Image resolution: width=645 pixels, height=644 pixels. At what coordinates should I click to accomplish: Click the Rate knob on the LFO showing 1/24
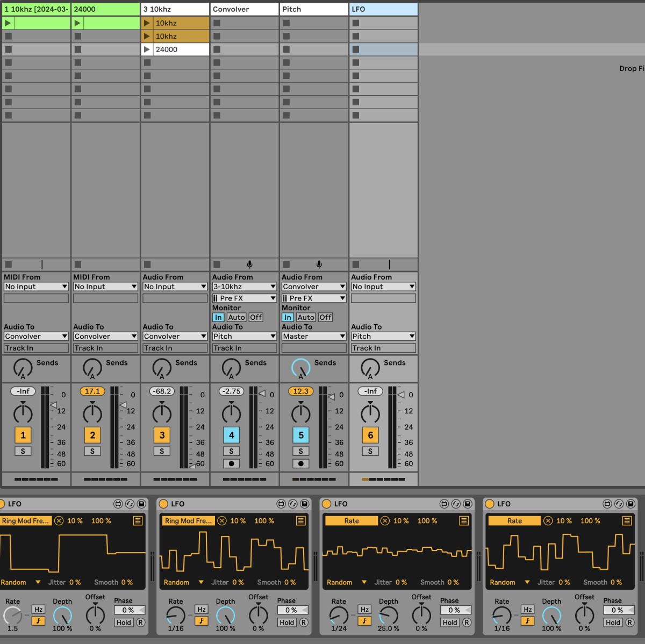[339, 616]
